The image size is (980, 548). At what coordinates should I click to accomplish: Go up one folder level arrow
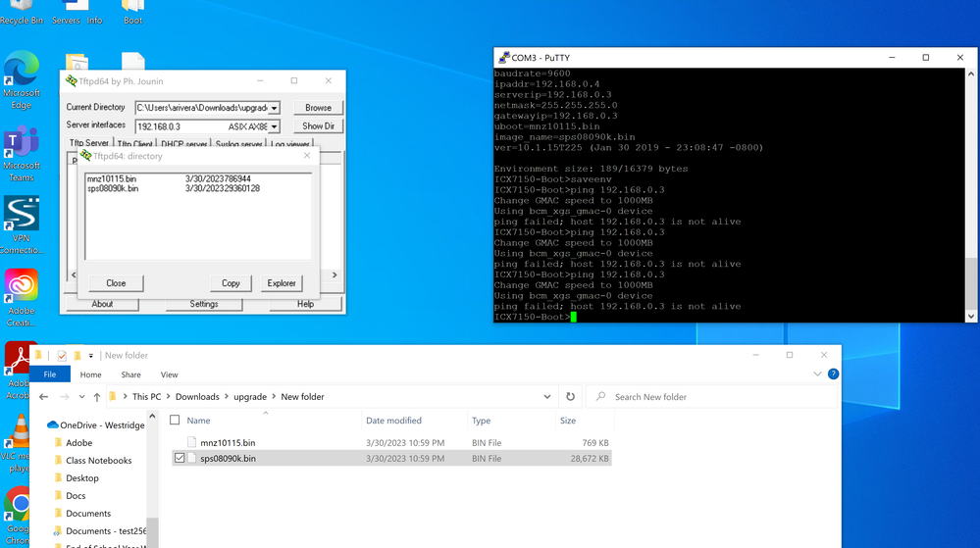point(96,397)
